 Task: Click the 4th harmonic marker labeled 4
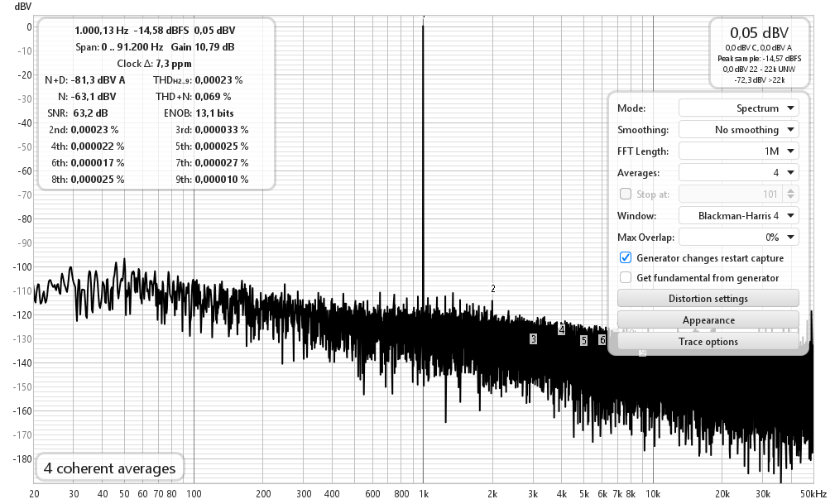pyautogui.click(x=561, y=330)
